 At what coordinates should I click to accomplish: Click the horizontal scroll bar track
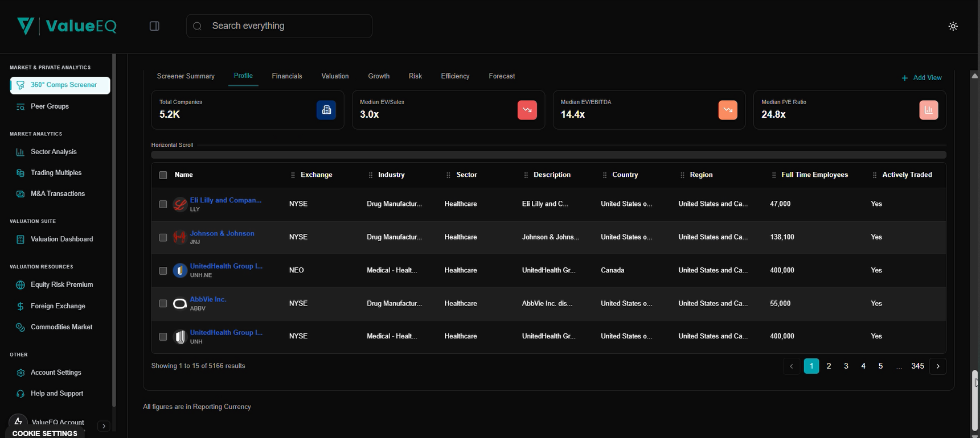point(548,155)
